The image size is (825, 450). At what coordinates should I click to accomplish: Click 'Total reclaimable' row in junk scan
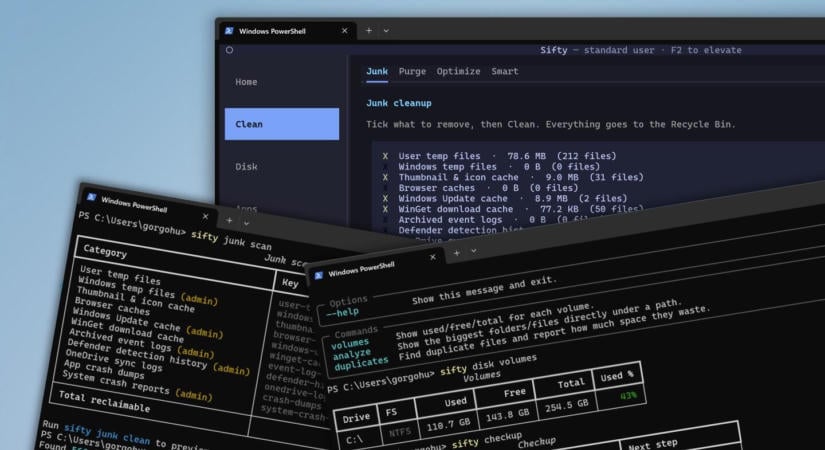click(x=104, y=401)
